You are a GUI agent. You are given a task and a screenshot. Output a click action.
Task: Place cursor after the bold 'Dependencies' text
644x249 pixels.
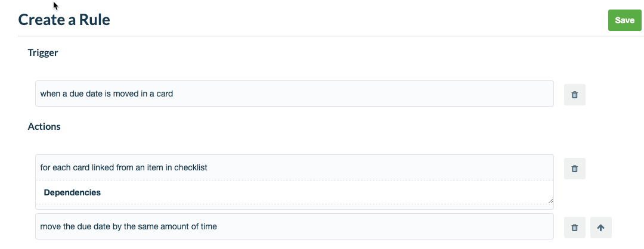coord(102,192)
